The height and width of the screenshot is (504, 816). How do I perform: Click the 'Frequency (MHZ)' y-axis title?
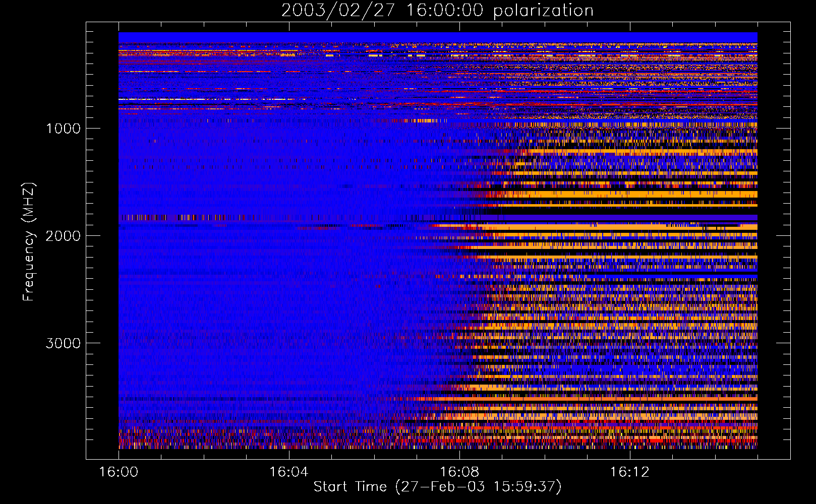(x=29, y=242)
